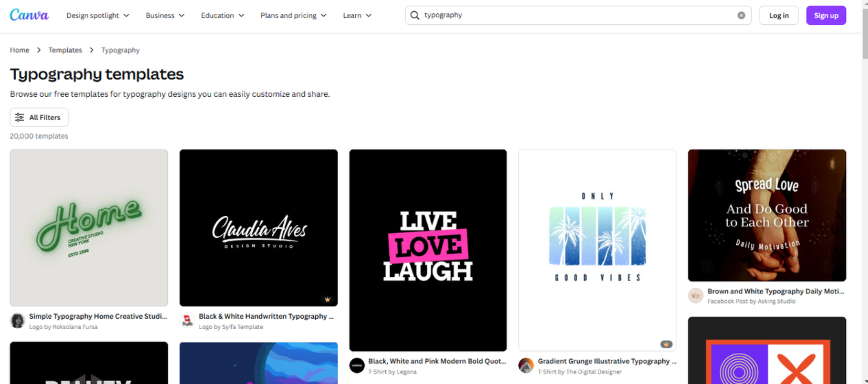This screenshot has height=384, width=868.
Task: Click 'Logo by Roksolana Fursa' text
Action: coord(63,327)
